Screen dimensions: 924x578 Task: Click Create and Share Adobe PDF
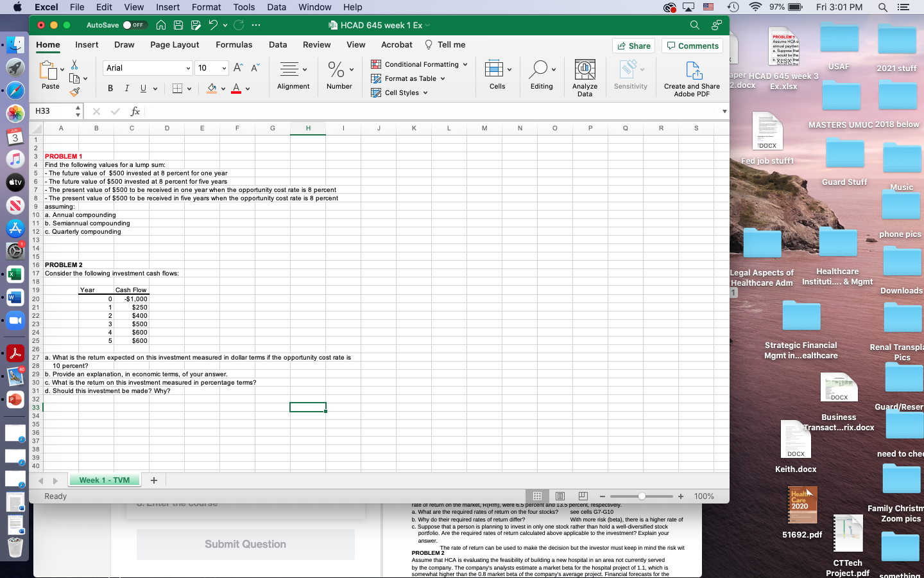pyautogui.click(x=692, y=76)
